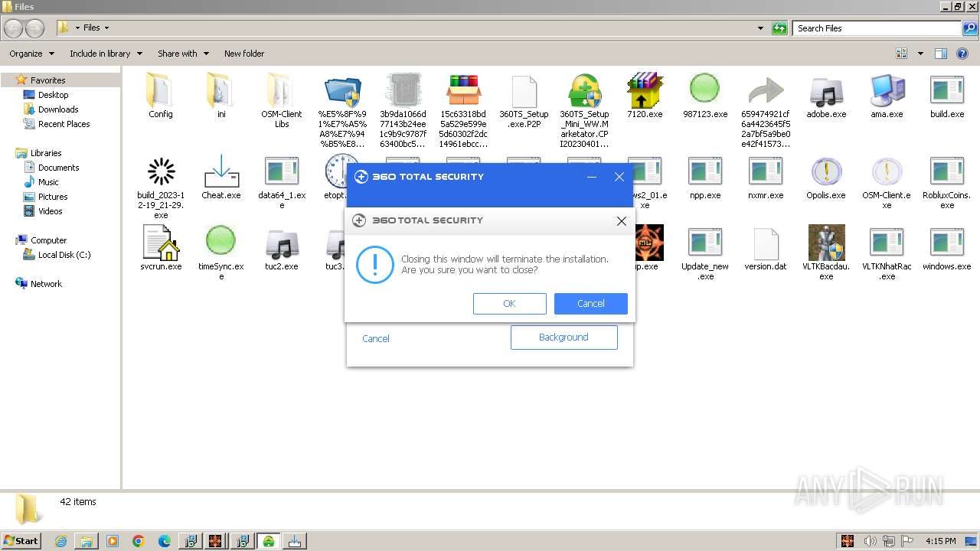The image size is (980, 551).
Task: Open the OSM-Client Libs folder
Action: point(282,100)
